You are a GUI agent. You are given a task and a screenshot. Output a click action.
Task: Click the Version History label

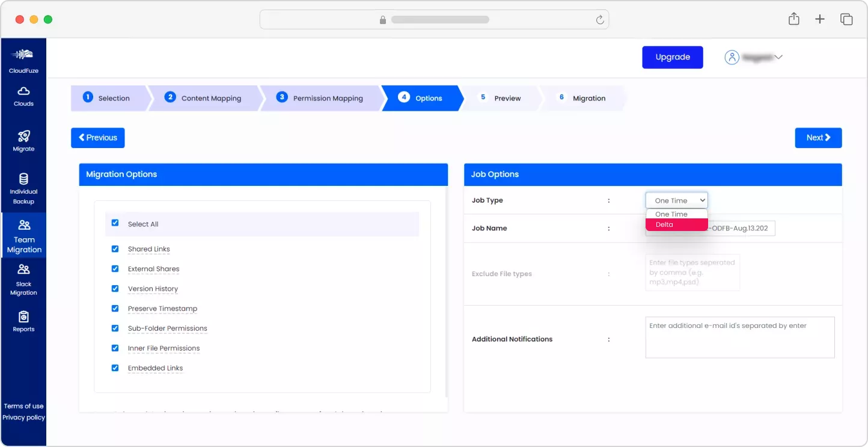[x=153, y=289]
